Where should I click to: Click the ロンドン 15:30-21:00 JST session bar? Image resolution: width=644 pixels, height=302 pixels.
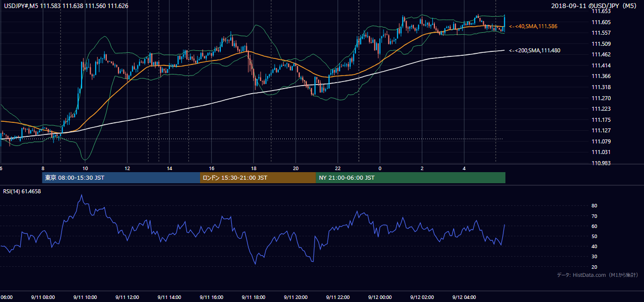tap(258, 178)
